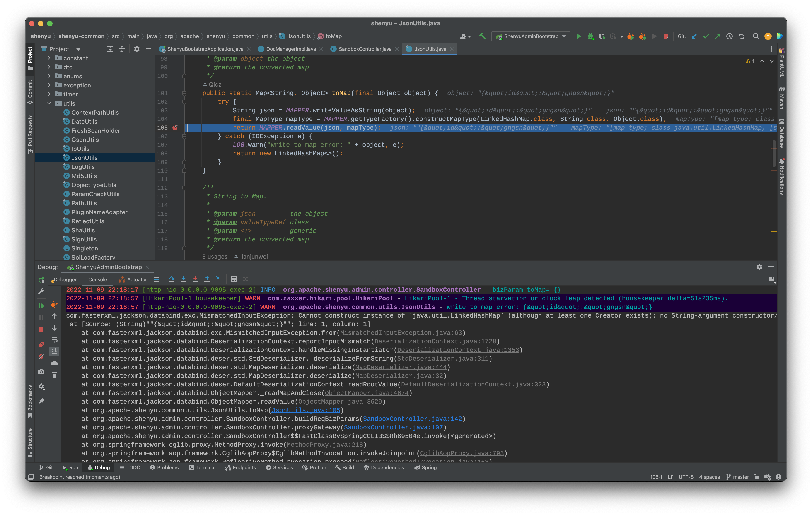
Task: Run to cursor in debug toolbar
Action: coord(219,279)
